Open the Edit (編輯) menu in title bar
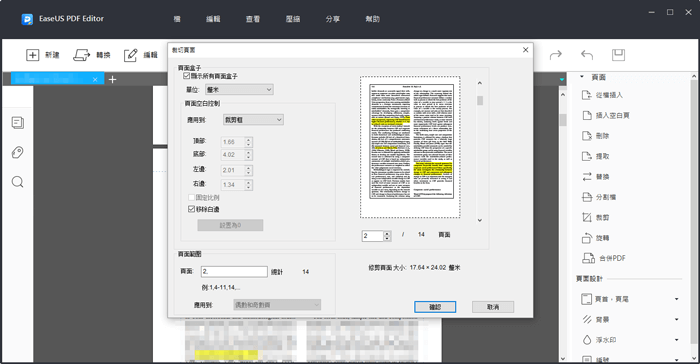This screenshot has width=700, height=364. 213,19
